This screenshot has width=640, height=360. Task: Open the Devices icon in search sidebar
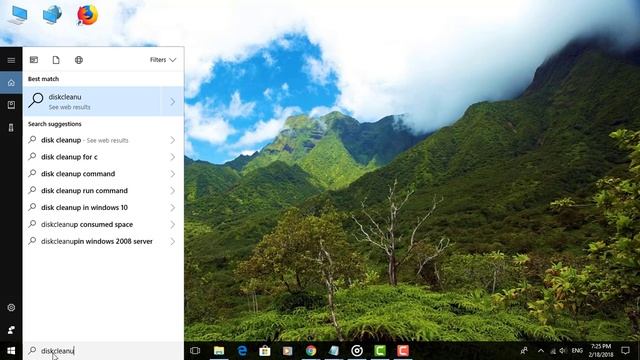click(11, 127)
